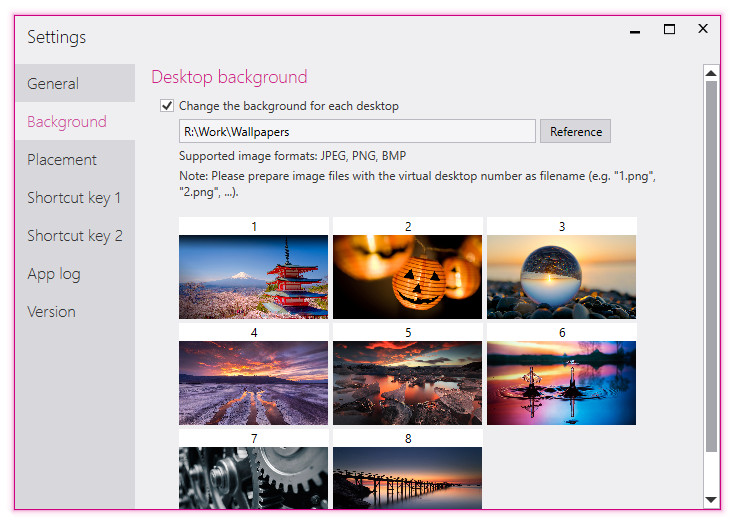Select the Background tab in sidebar
This screenshot has height=526, width=736.
[x=75, y=122]
